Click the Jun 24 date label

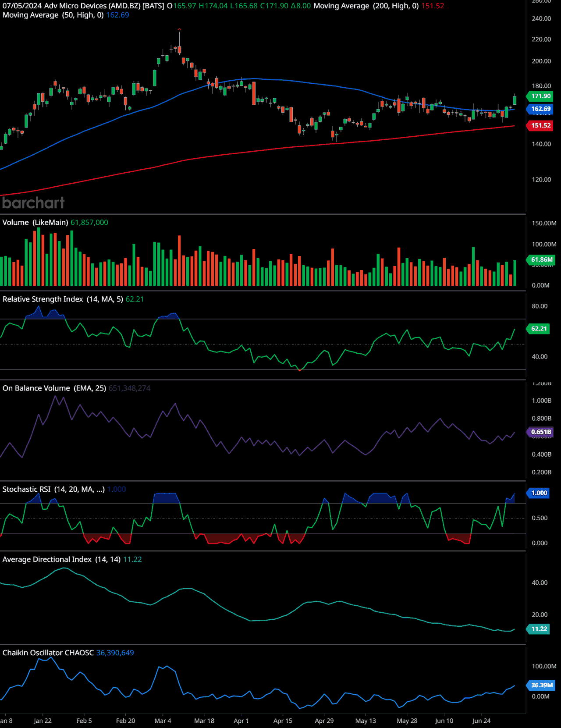click(481, 721)
